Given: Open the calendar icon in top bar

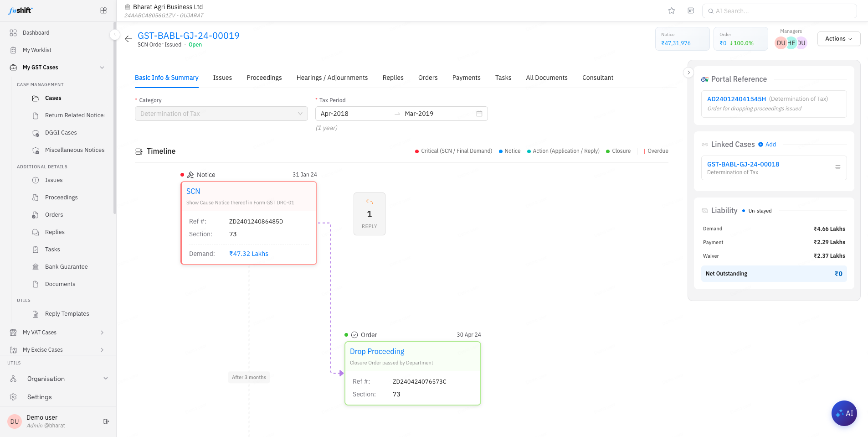Looking at the screenshot, I should 691,10.
